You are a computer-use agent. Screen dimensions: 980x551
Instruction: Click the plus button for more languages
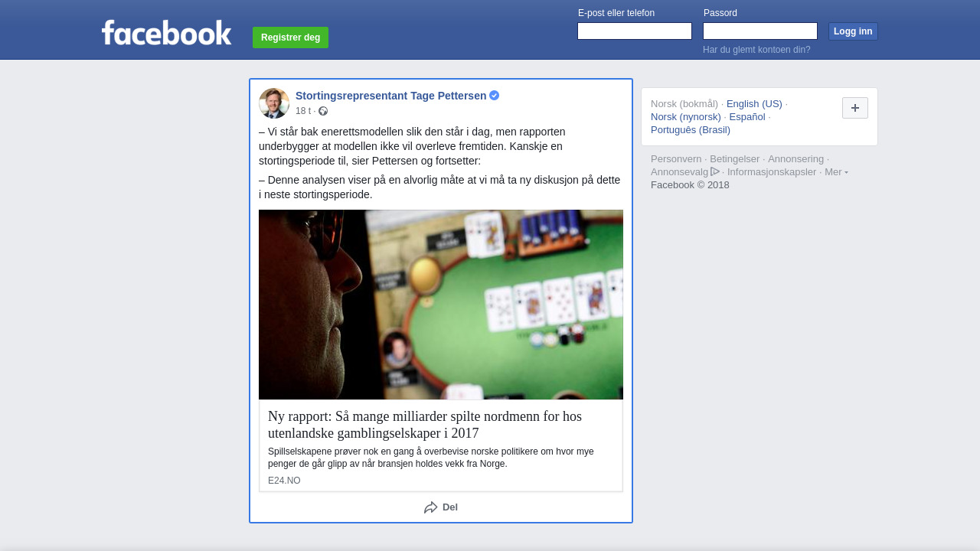(x=855, y=108)
